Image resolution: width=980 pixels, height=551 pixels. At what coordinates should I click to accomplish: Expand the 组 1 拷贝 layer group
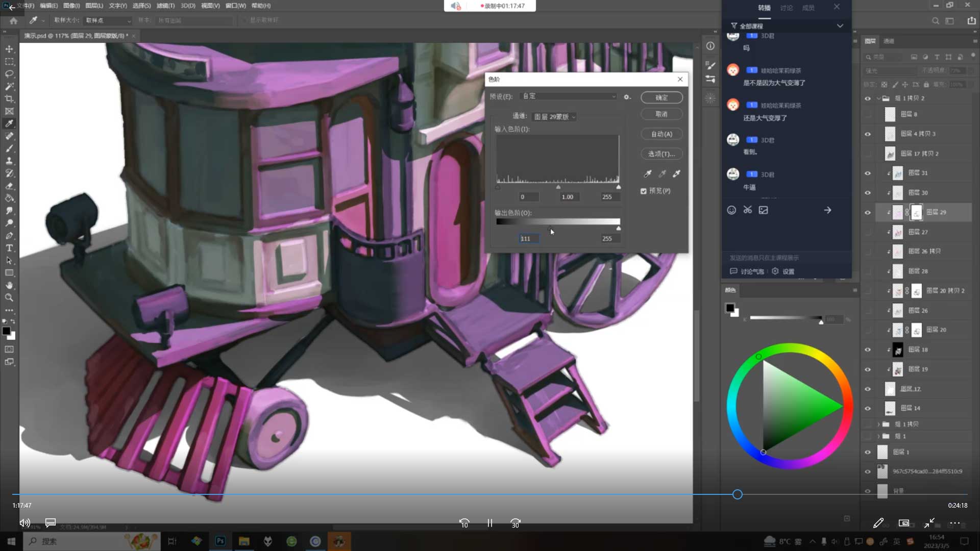878,424
